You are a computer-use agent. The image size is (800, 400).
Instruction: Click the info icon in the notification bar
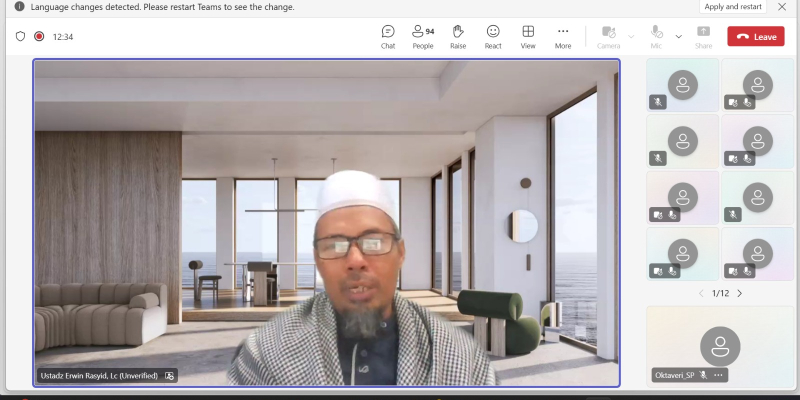[x=19, y=7]
